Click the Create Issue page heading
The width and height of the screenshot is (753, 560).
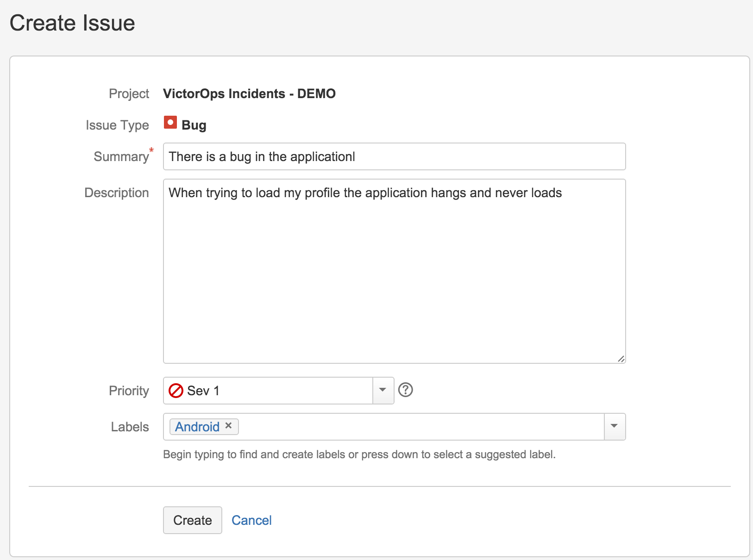(72, 23)
